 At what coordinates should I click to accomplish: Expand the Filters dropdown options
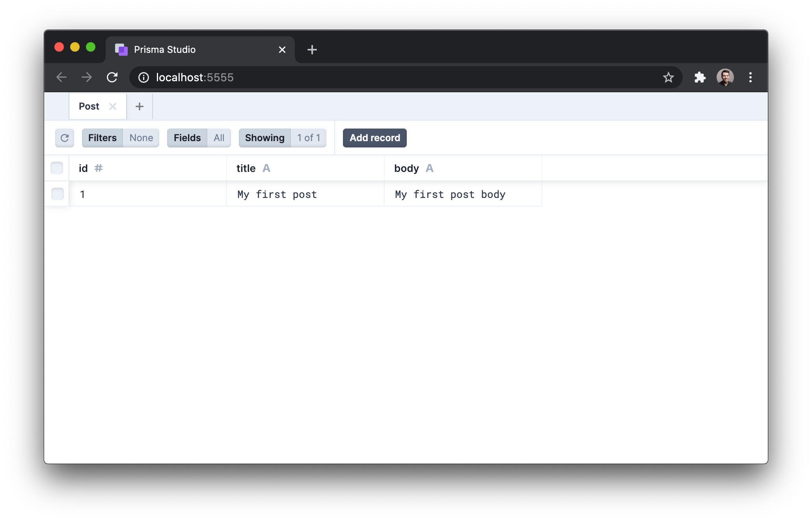pos(102,137)
